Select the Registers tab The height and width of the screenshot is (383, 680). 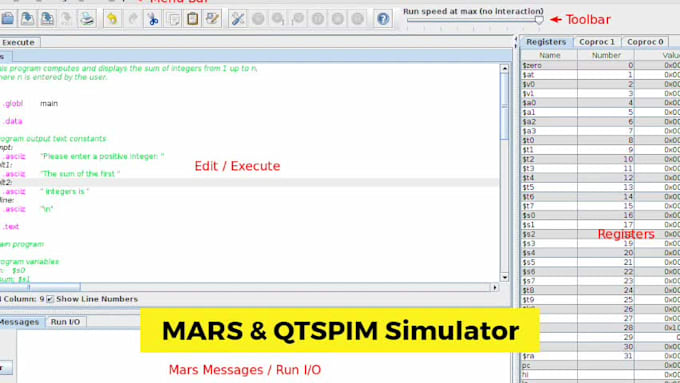[x=546, y=42]
